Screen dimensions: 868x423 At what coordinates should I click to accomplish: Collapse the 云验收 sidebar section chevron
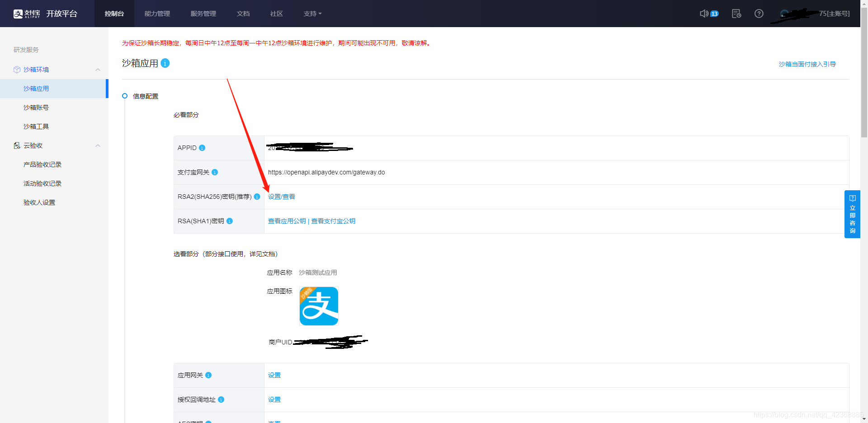pyautogui.click(x=98, y=146)
